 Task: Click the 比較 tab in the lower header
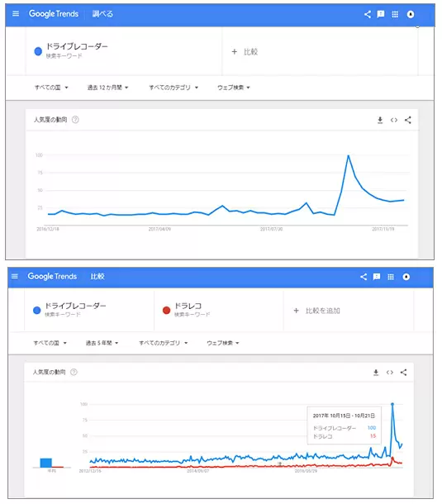tap(97, 277)
